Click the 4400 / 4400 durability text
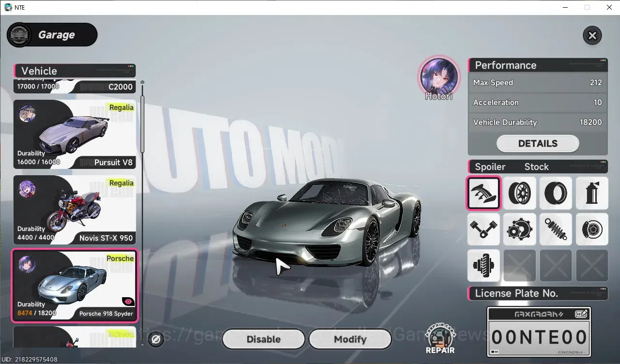The image size is (620, 364). tap(36, 238)
